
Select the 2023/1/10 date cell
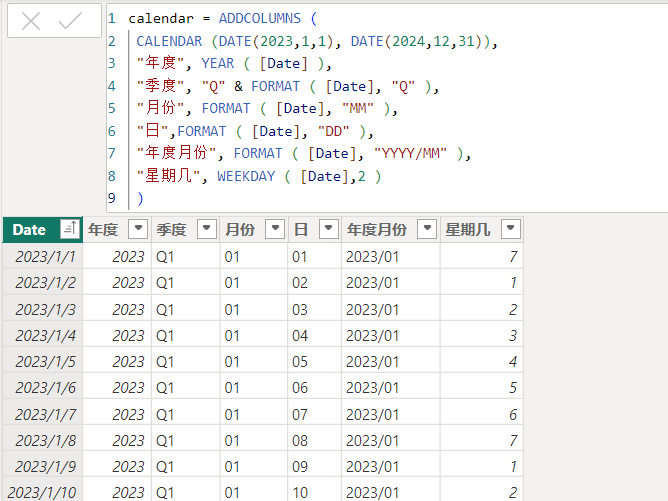pos(43,491)
